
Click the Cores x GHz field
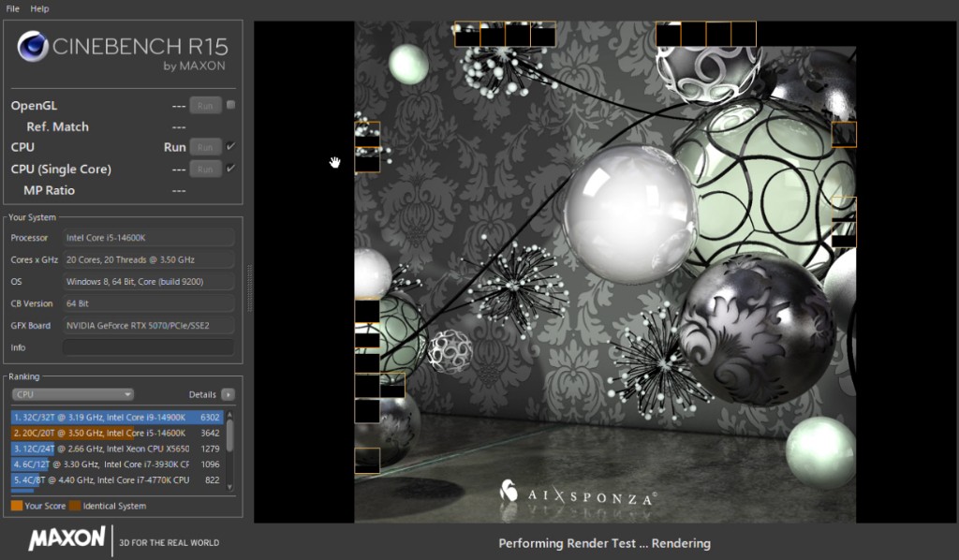click(149, 259)
